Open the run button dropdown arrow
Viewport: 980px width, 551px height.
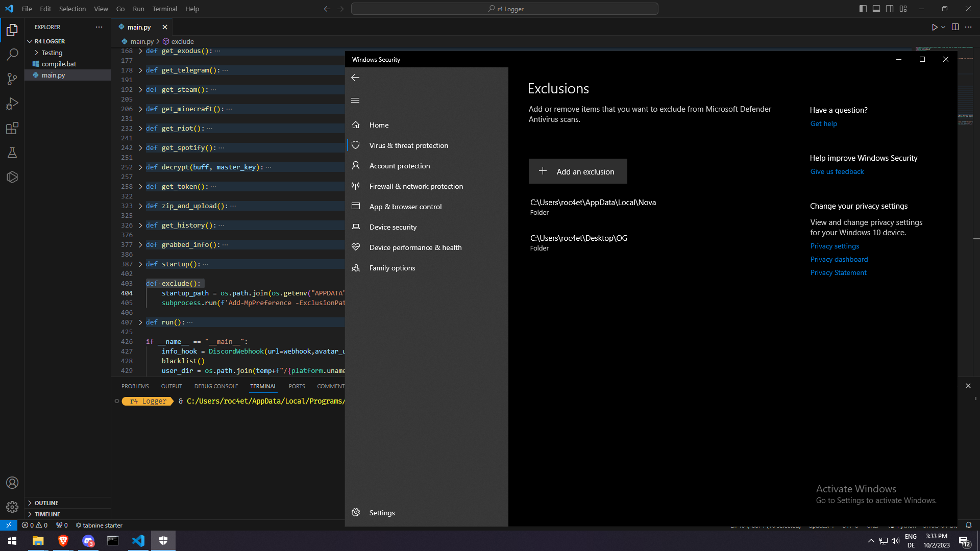click(943, 27)
